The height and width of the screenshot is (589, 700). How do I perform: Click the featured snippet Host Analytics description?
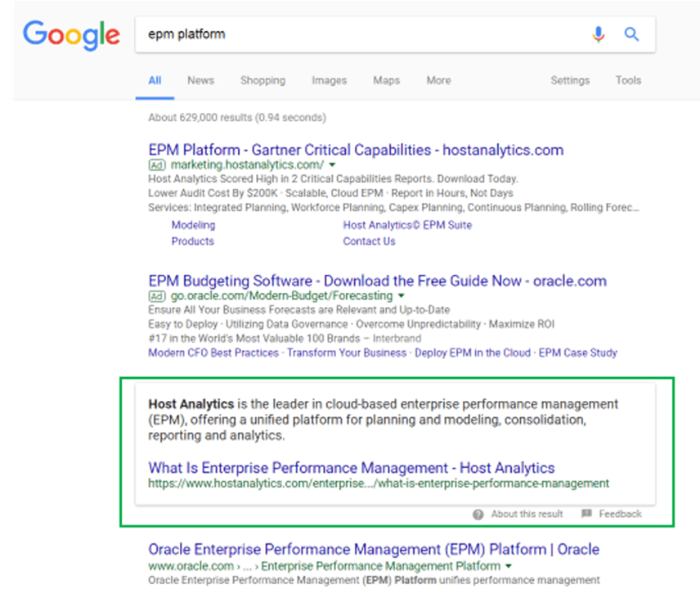[x=383, y=420]
